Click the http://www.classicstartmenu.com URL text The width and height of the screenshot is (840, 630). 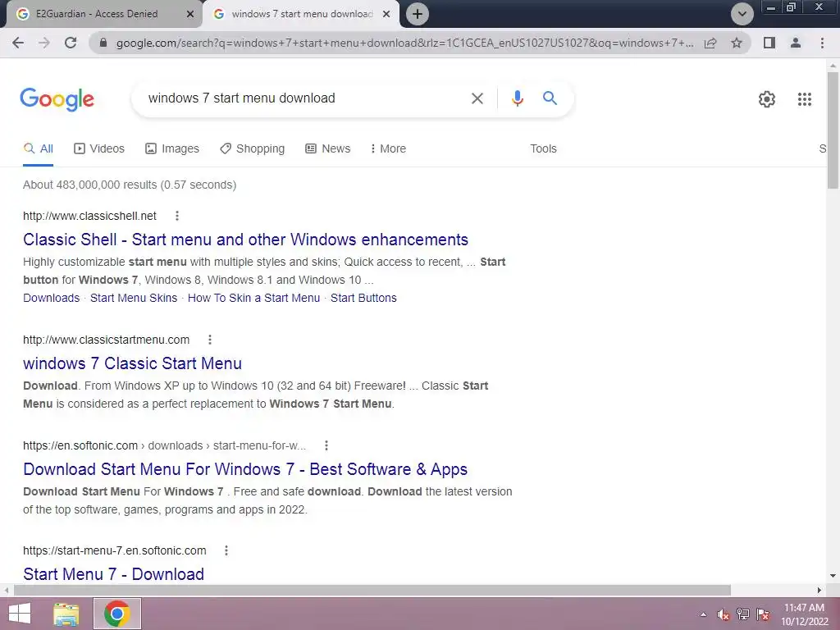point(106,340)
